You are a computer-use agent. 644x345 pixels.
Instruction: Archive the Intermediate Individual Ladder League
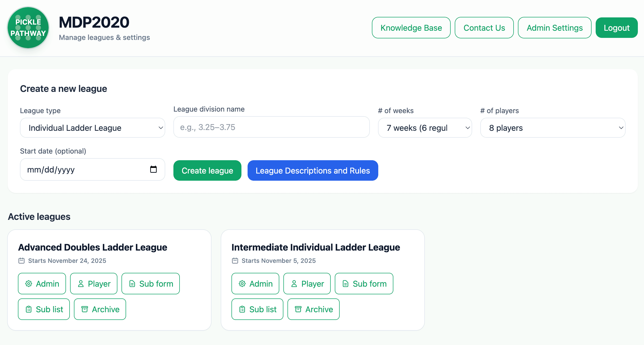click(x=313, y=309)
